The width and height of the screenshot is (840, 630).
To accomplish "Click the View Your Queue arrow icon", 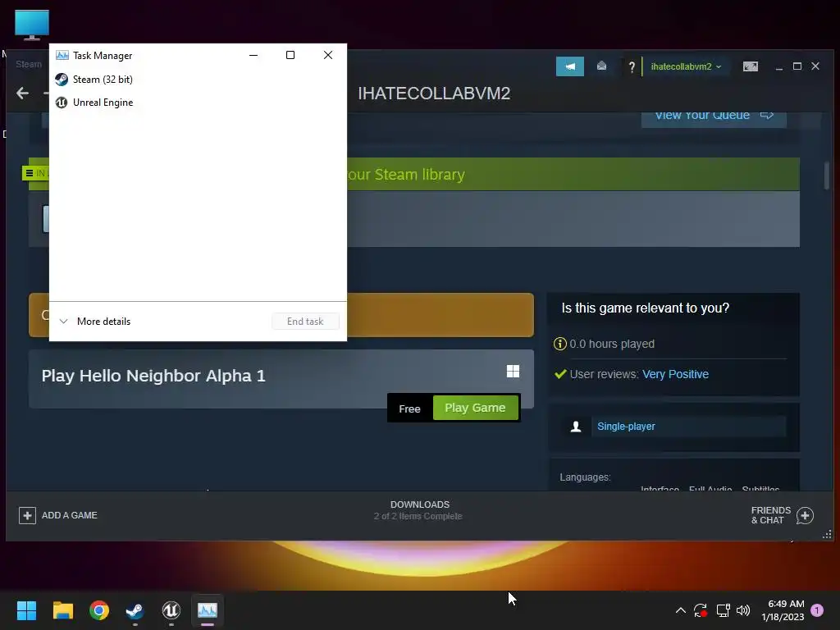I will pos(767,115).
